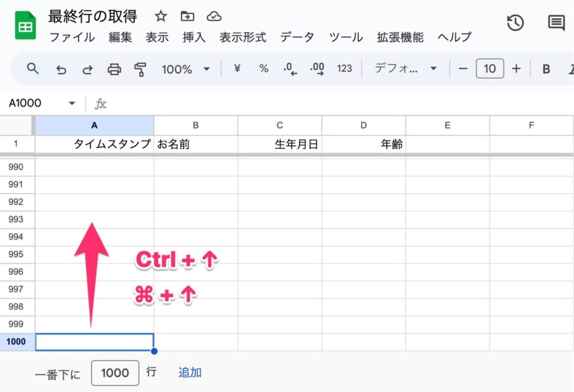This screenshot has height=392, width=574.
Task: Open the デフォ... font dropdown
Action: (x=406, y=68)
